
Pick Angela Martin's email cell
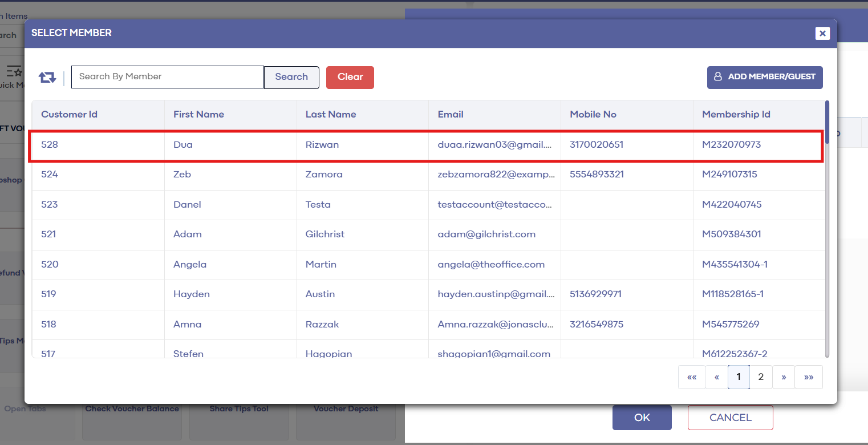(491, 265)
